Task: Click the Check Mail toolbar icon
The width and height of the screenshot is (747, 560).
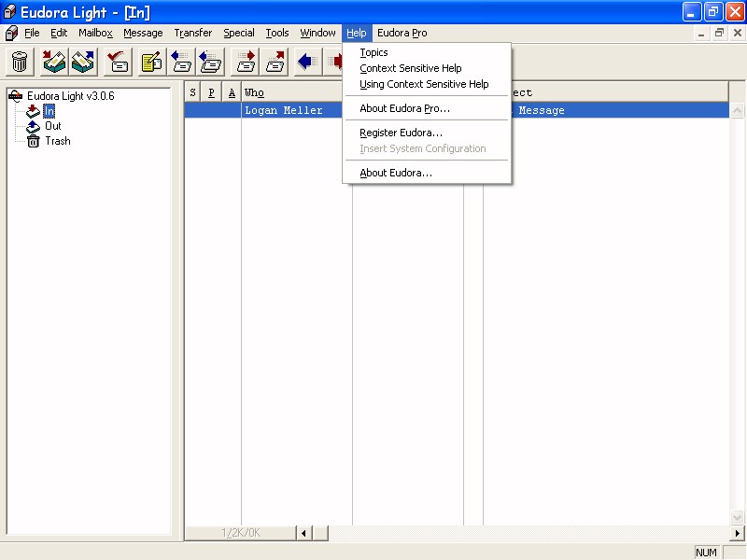Action: (x=118, y=62)
